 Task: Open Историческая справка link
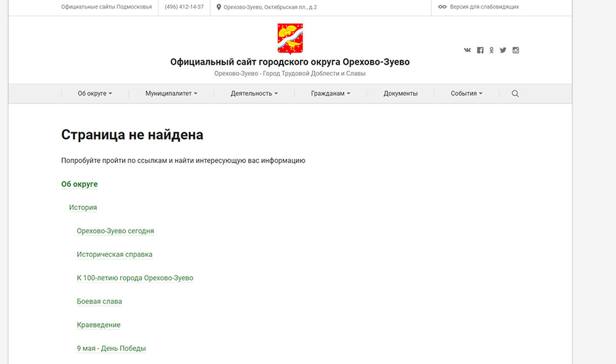coord(115,254)
